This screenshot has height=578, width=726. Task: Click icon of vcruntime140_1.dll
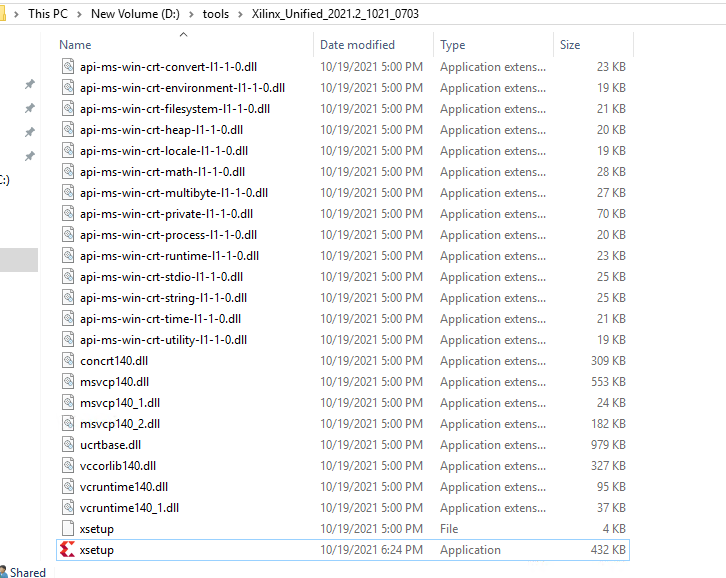coord(68,507)
